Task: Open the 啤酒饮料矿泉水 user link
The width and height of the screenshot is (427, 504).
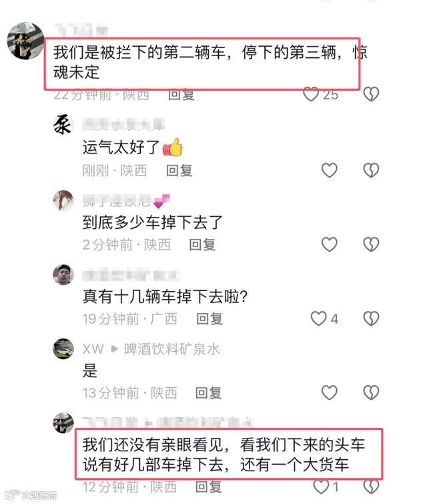Action: pyautogui.click(x=172, y=349)
